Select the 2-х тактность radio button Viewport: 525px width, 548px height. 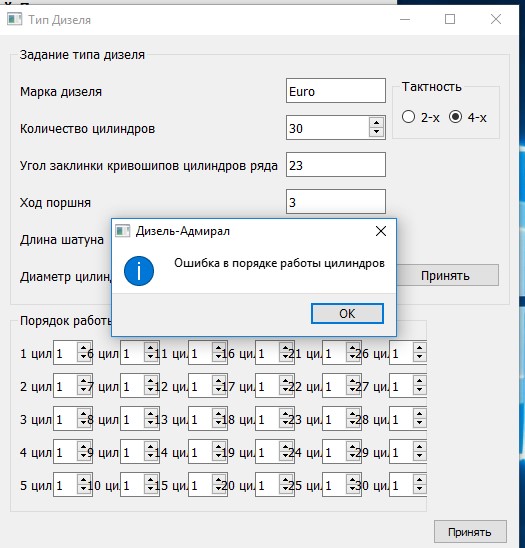(408, 117)
